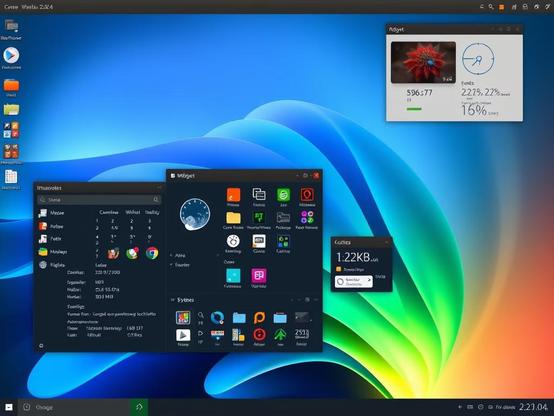Click the second chevron item under the round avatar
The height and width of the screenshot is (416, 554).
(180, 265)
